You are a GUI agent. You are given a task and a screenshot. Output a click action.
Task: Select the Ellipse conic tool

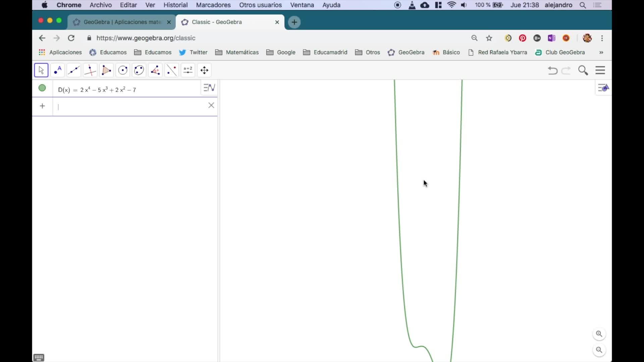[x=139, y=70]
